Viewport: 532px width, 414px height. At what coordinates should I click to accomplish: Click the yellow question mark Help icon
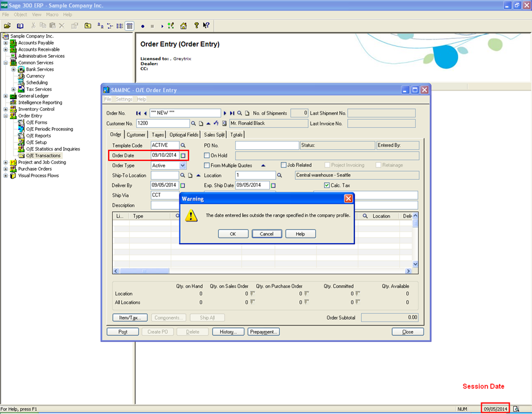click(196, 25)
